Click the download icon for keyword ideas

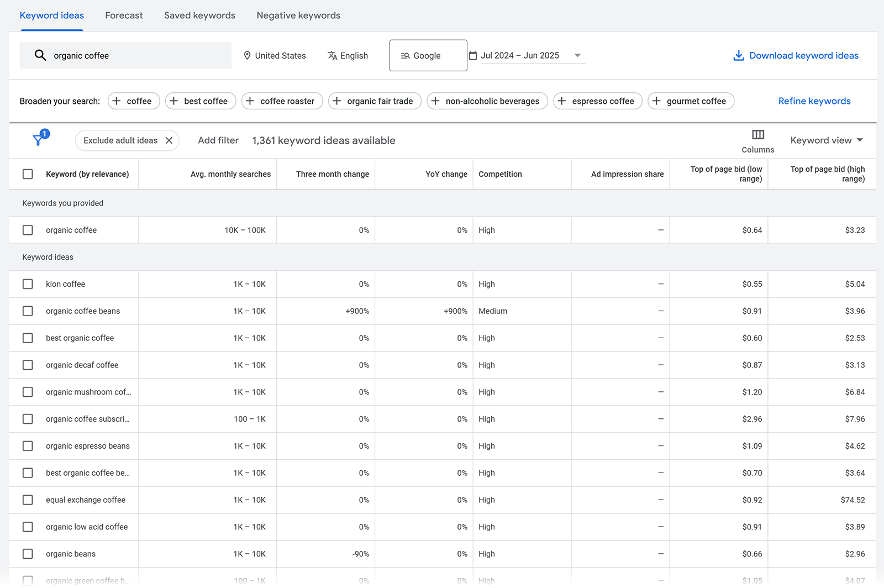pyautogui.click(x=739, y=55)
